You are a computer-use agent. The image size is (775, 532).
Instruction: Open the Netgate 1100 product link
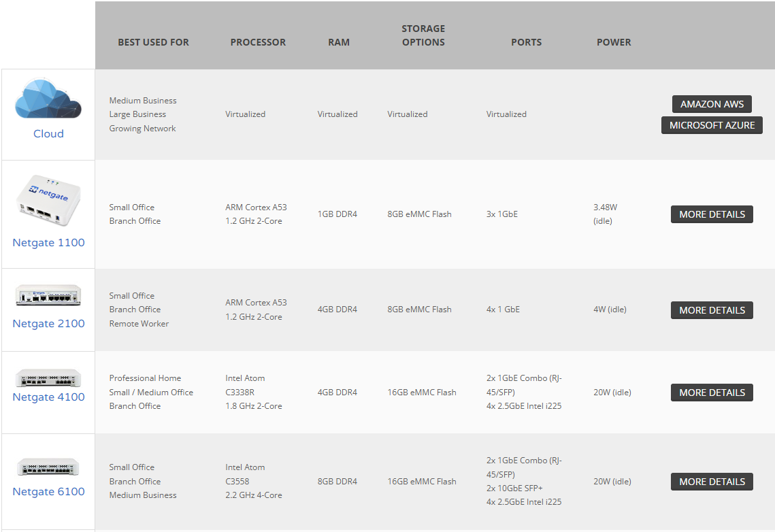(48, 242)
